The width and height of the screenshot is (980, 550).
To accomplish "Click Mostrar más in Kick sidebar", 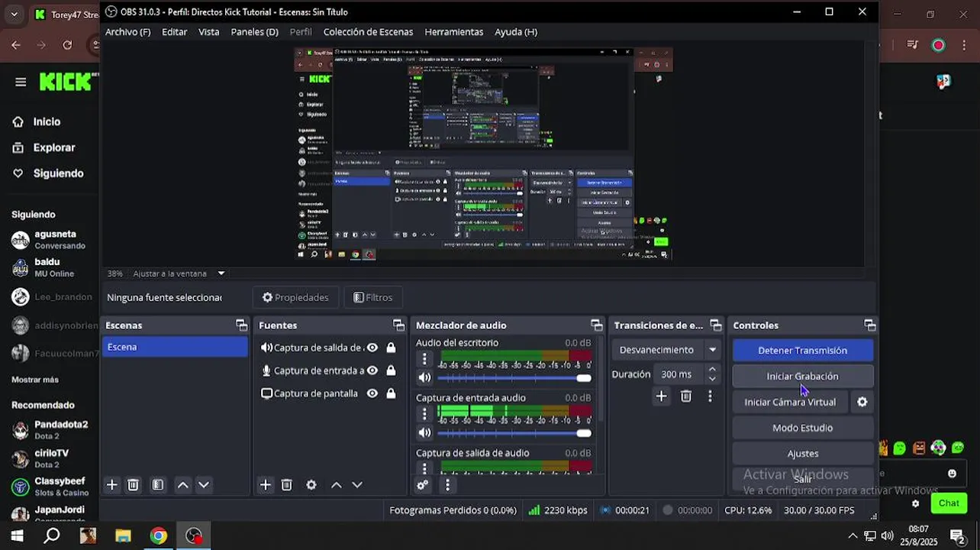I will (35, 380).
